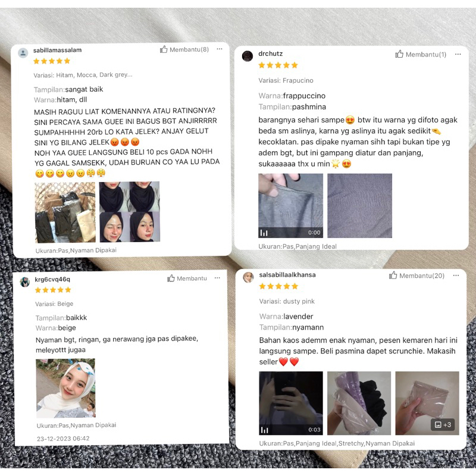View salsabillaalkhansa's profile avatar

[248, 277]
